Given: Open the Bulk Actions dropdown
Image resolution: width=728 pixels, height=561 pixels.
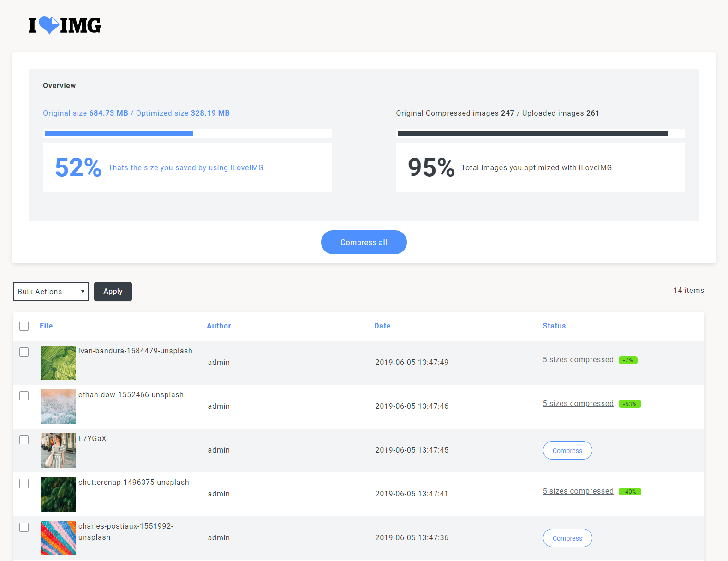Looking at the screenshot, I should [51, 292].
